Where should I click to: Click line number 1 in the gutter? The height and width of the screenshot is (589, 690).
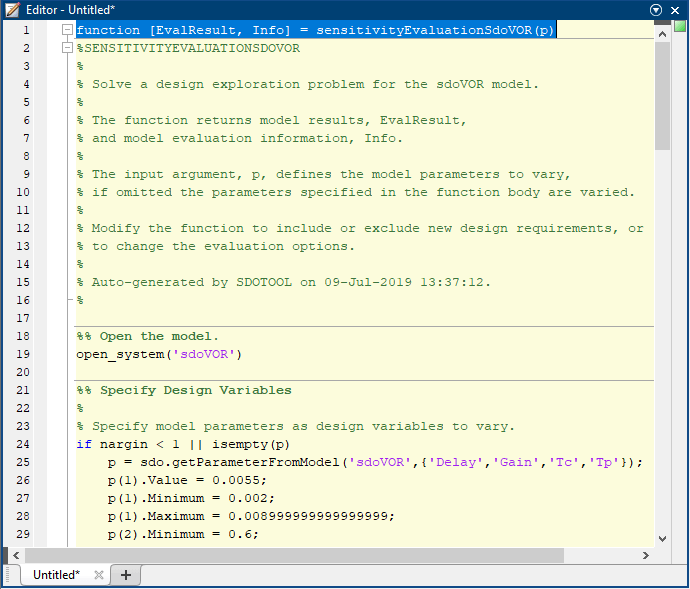click(x=26, y=30)
